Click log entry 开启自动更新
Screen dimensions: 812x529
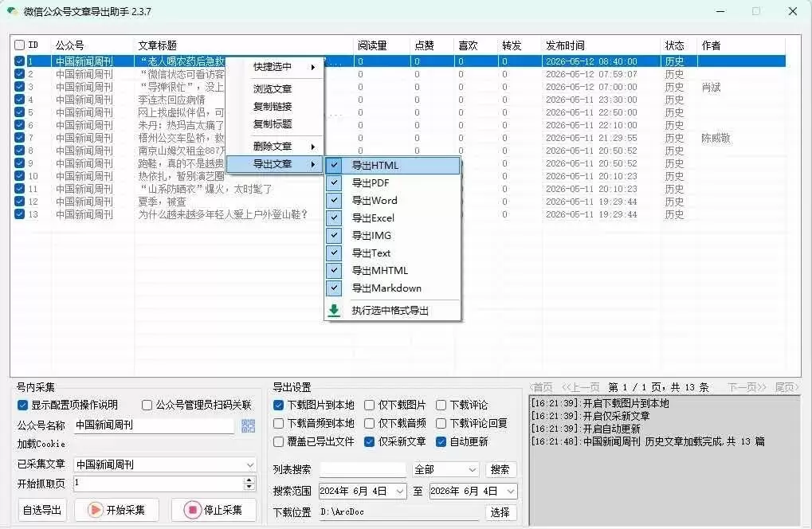(x=586, y=429)
